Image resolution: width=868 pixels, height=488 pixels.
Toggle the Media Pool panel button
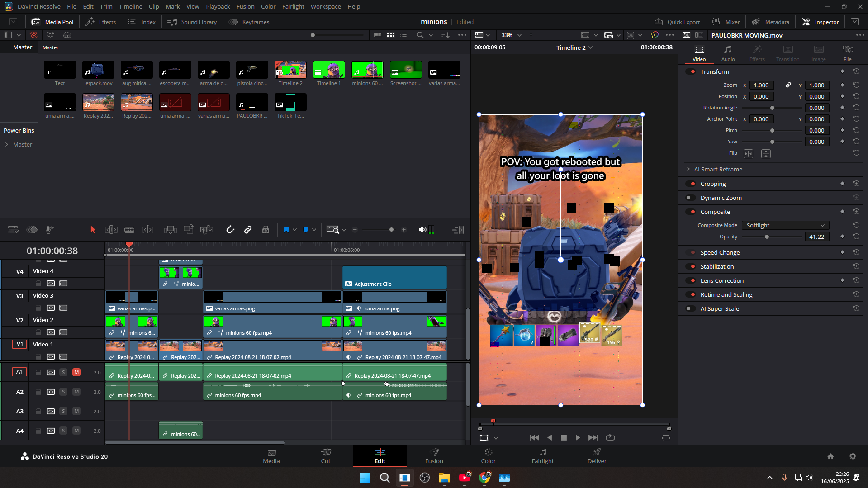[x=52, y=22]
